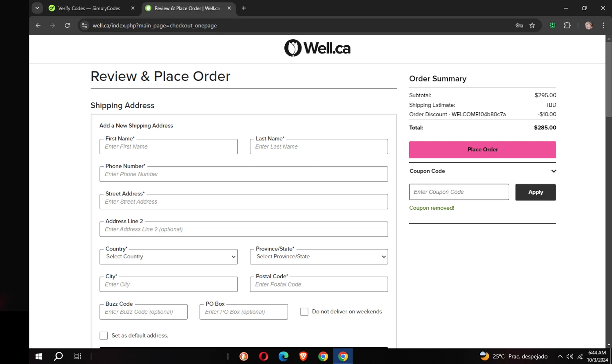The image size is (612, 364).
Task: Open volume control in system tray
Action: click(x=570, y=356)
